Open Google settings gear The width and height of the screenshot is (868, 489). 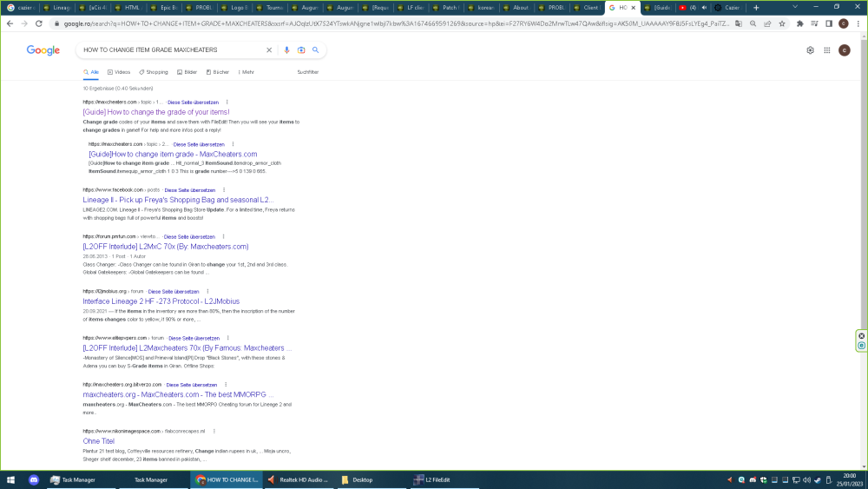click(x=811, y=50)
